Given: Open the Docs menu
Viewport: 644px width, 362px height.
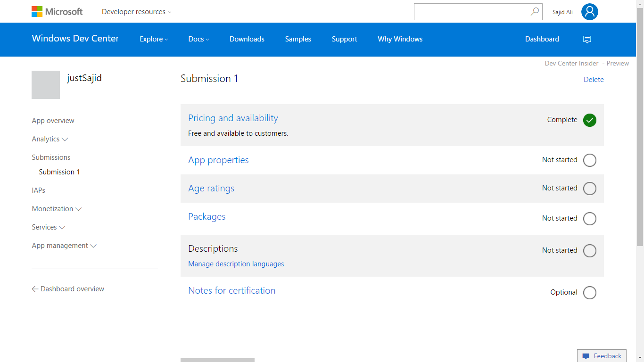Looking at the screenshot, I should [198, 39].
